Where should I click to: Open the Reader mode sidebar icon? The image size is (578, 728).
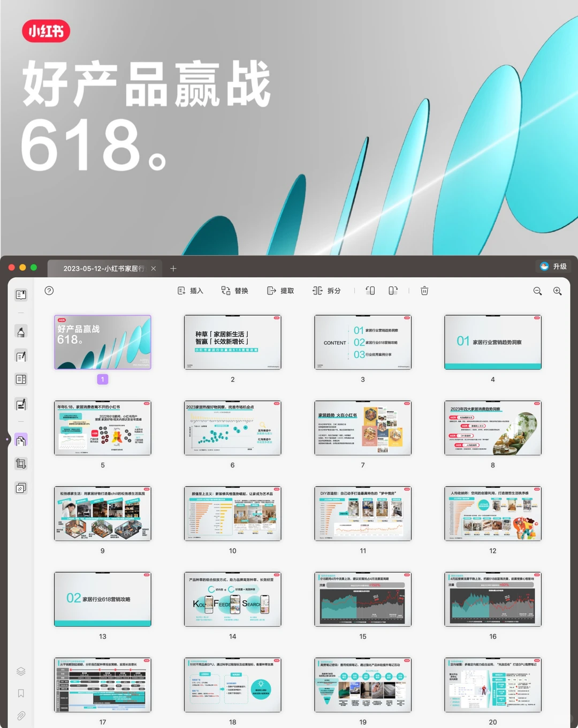point(21,295)
